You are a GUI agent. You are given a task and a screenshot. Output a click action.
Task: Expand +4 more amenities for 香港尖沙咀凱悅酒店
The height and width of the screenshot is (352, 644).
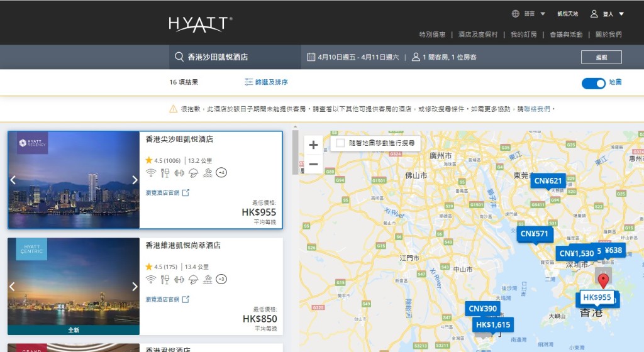pyautogui.click(x=222, y=173)
